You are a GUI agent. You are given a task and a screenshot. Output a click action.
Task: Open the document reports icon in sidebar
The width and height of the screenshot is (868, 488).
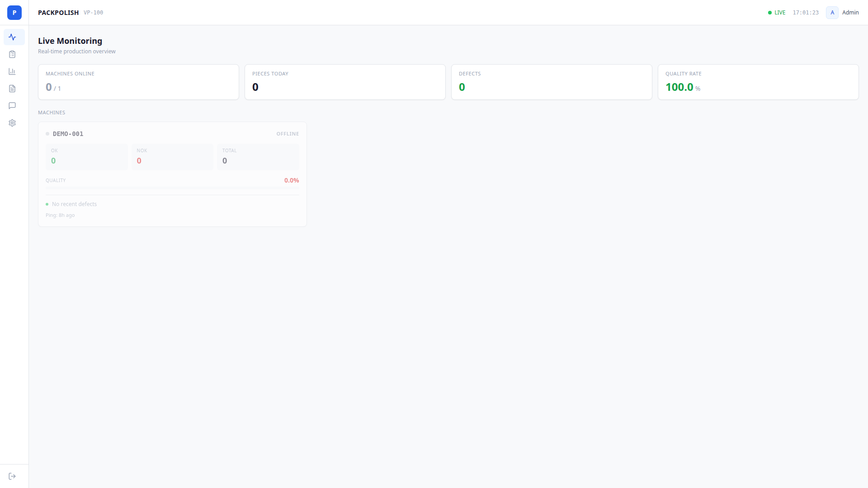[12, 89]
